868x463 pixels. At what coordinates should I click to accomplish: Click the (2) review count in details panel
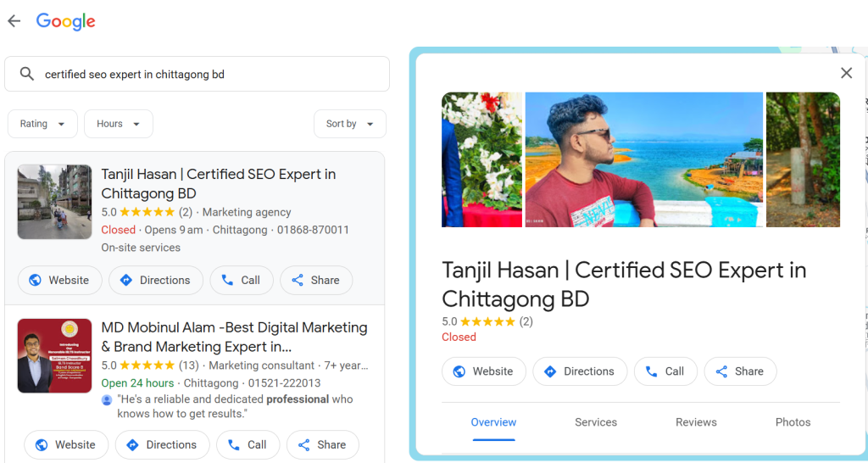(x=526, y=321)
